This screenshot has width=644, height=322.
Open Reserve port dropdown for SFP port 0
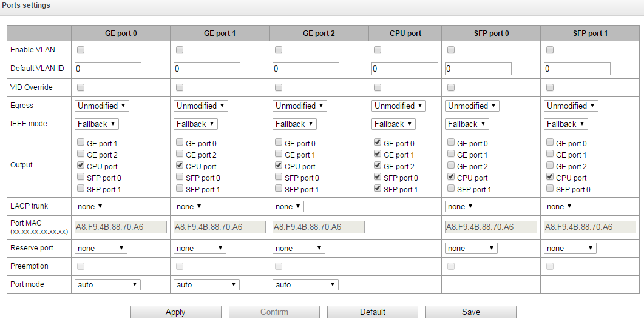[x=471, y=248]
